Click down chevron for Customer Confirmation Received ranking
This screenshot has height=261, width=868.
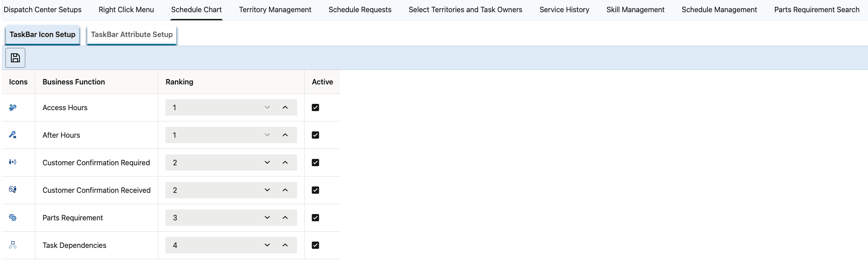coord(267,190)
